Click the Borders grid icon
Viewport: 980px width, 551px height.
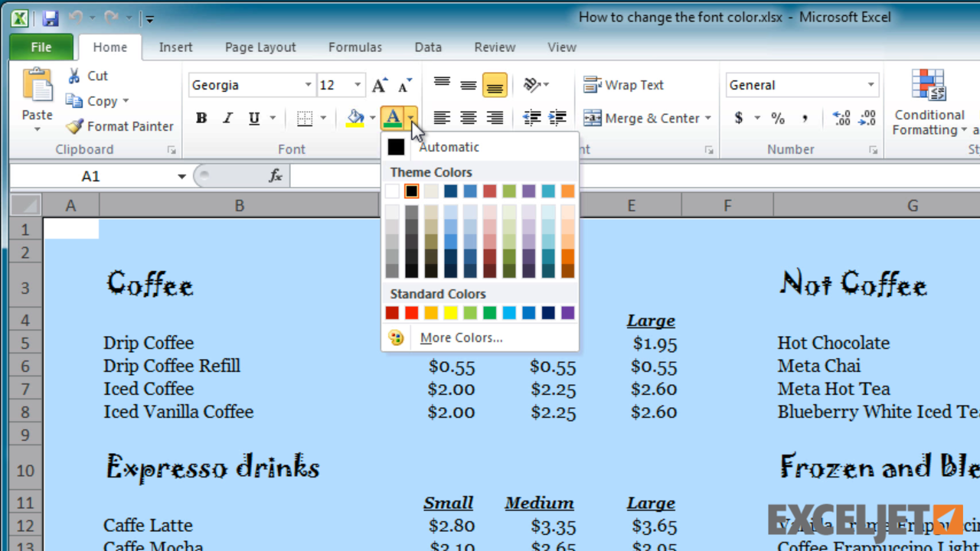(305, 118)
